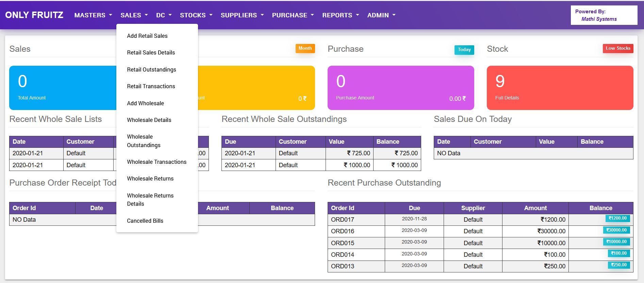Open Add Wholesale from Sales menu

145,104
